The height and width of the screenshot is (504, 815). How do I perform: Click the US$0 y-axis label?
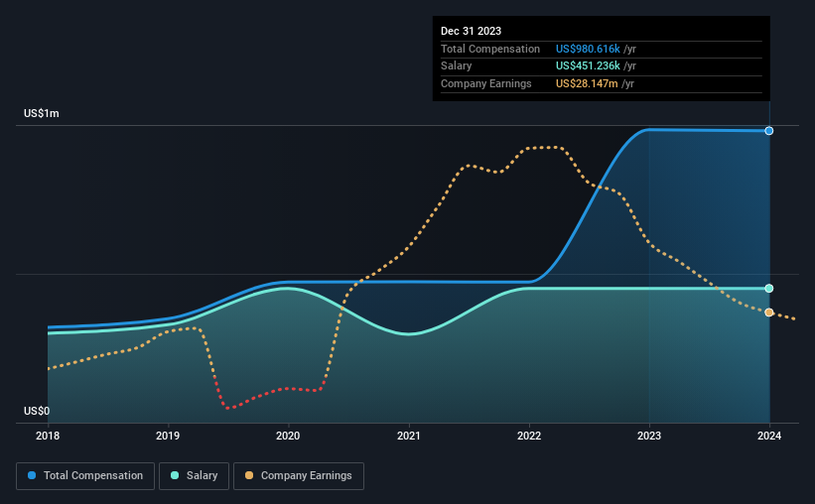pyautogui.click(x=37, y=411)
